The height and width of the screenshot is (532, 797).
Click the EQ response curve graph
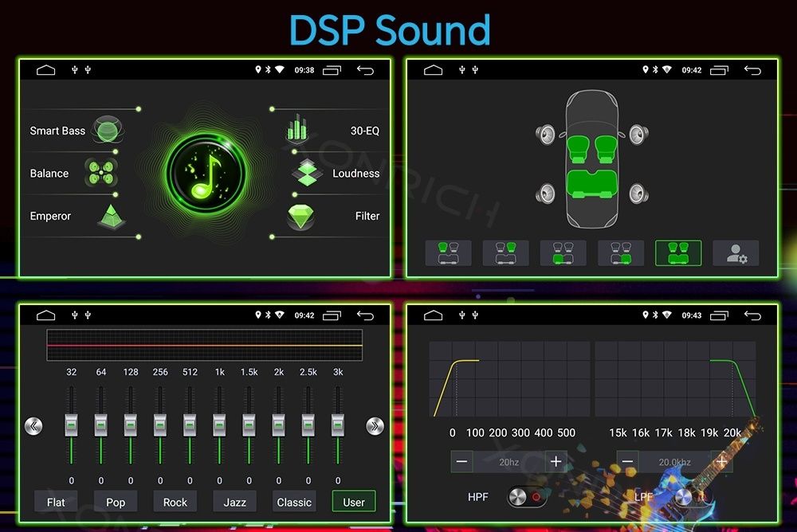[x=204, y=345]
